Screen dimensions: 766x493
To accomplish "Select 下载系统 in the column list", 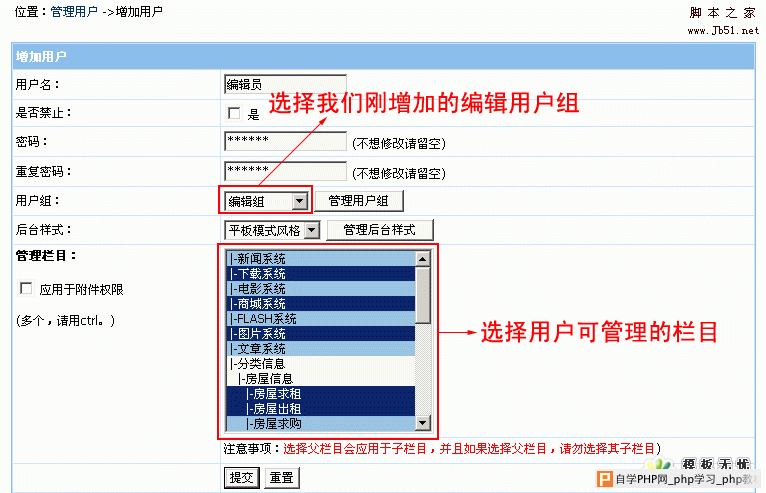I will coord(320,274).
